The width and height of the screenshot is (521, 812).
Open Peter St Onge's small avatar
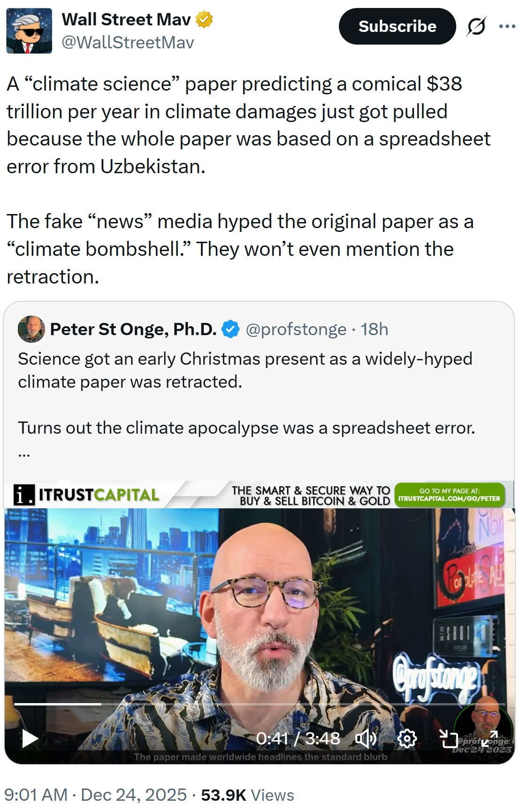point(31,329)
